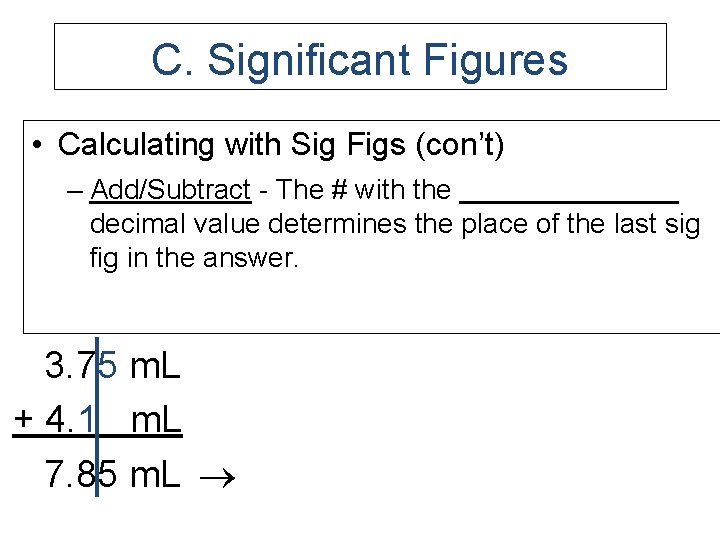Select the '7.85 mL' sum result

coord(112,474)
